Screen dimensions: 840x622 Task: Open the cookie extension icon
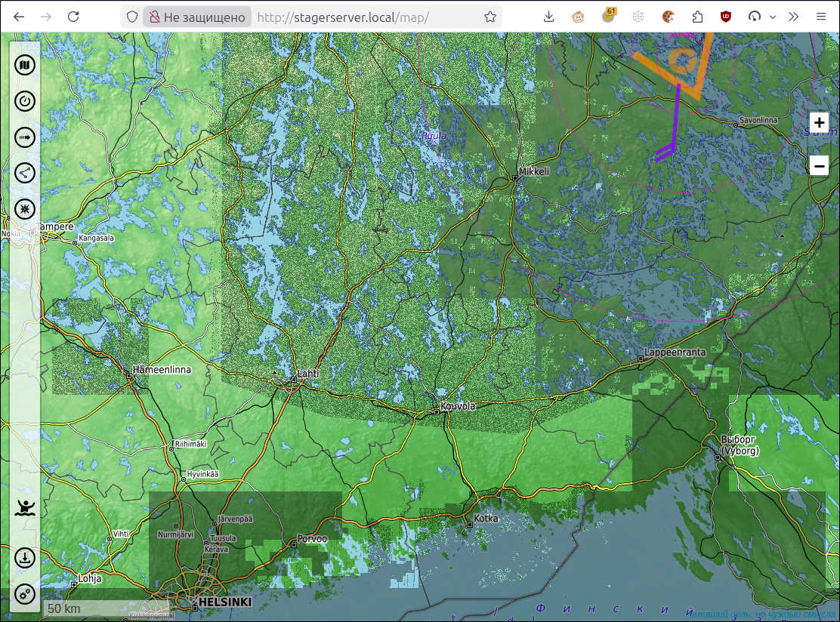pyautogui.click(x=668, y=17)
